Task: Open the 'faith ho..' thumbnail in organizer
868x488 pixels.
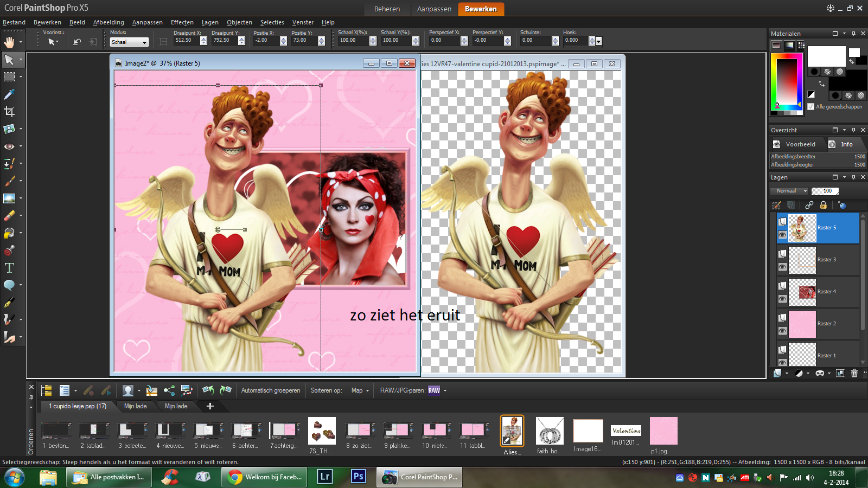Action: [x=550, y=432]
